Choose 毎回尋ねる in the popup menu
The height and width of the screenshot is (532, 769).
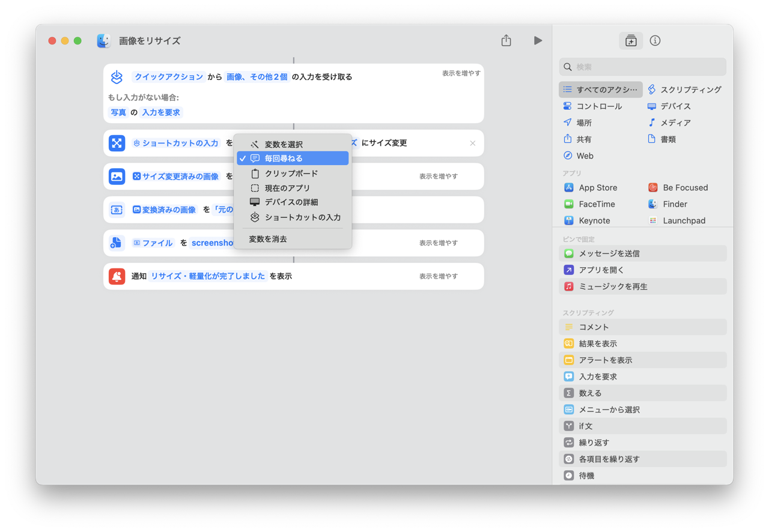(x=293, y=159)
